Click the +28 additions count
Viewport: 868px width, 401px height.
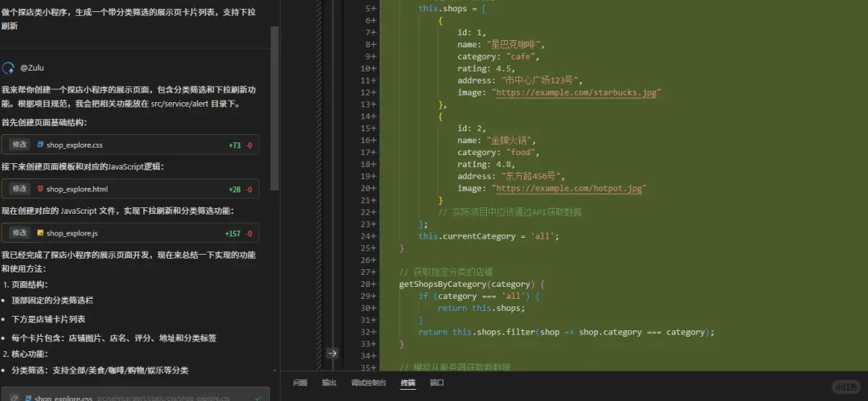pyautogui.click(x=235, y=190)
